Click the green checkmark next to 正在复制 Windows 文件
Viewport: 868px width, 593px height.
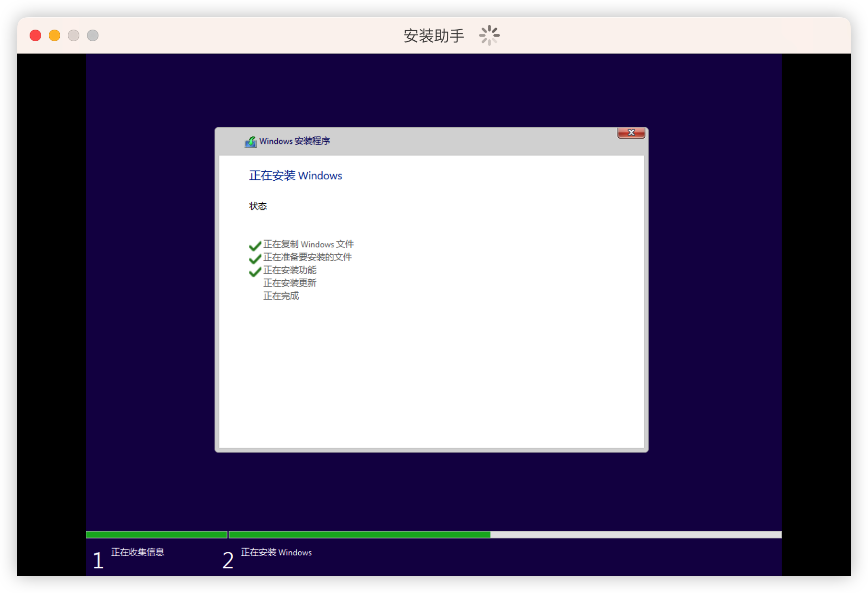click(255, 246)
